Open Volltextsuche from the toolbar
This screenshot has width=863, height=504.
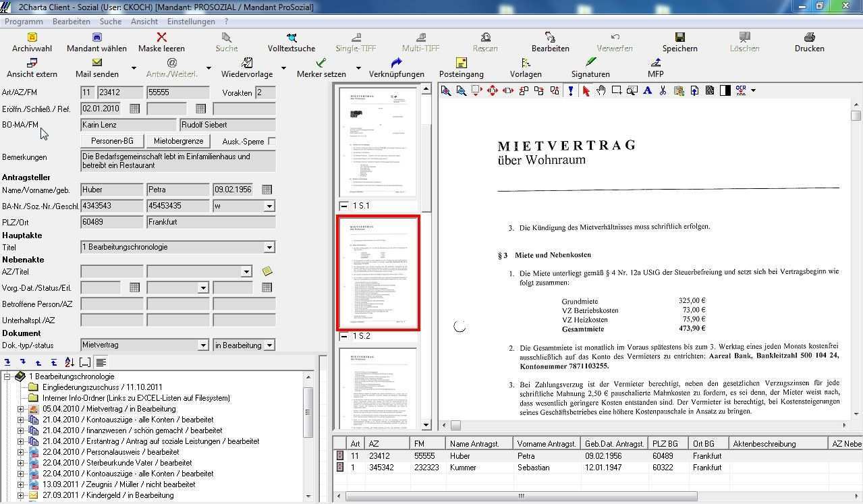[291, 38]
